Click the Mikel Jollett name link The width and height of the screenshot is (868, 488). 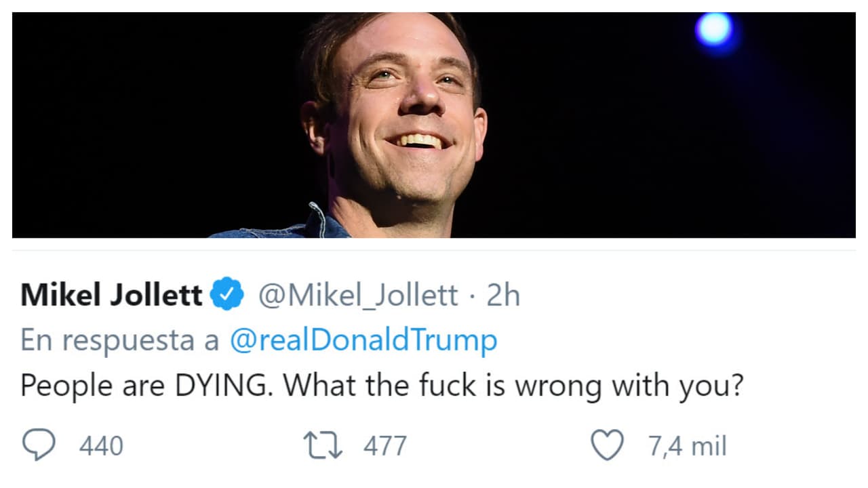112,294
